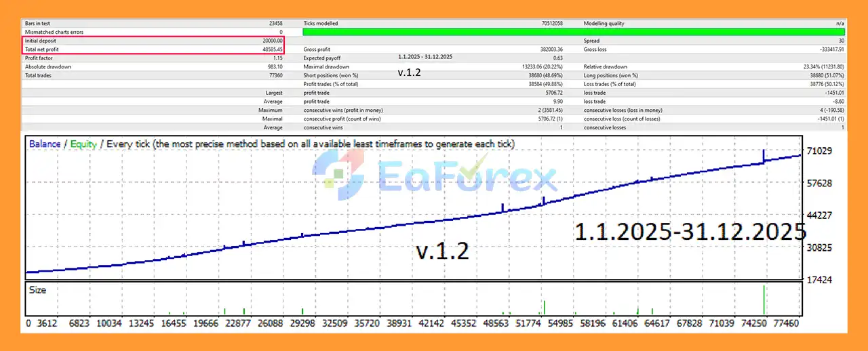The height and width of the screenshot is (351, 868).
Task: Click the green modelling quality progress bar
Action: pos(574,32)
